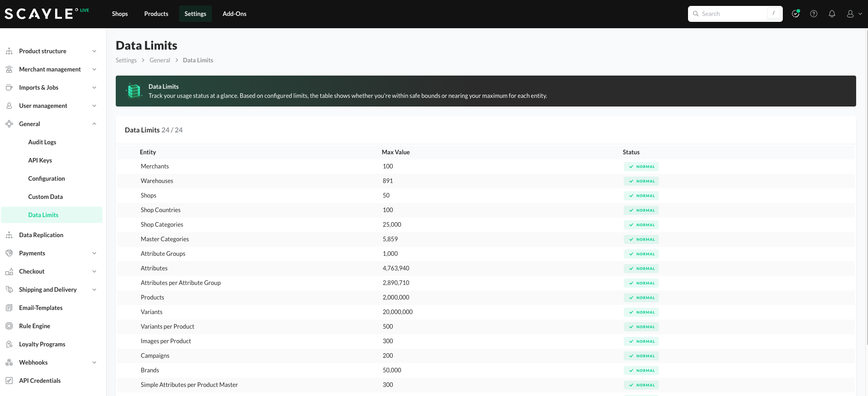Open the Products top menu
Viewport: 868px width, 396px height.
(156, 14)
